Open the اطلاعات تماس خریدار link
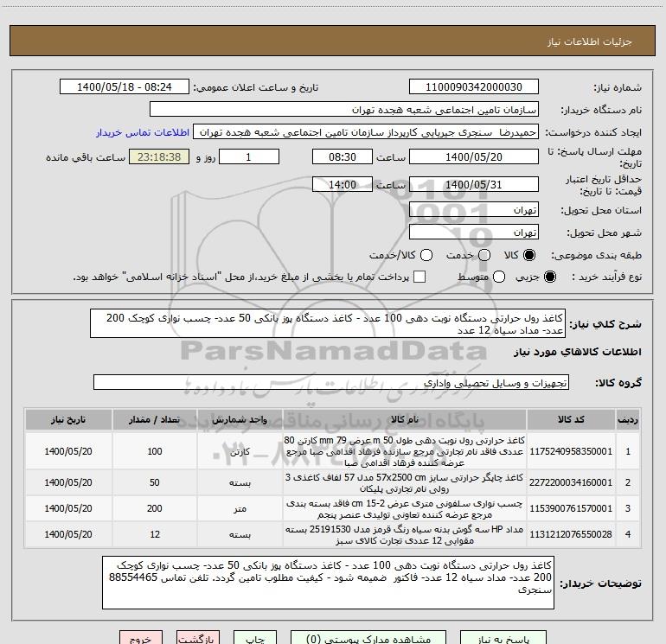Viewport: 666px width, 644px height. pos(143,132)
